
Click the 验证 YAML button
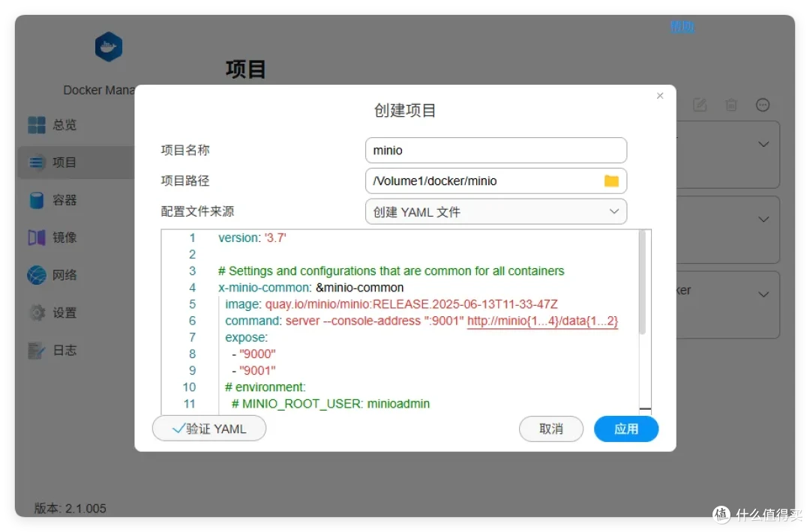click(209, 429)
